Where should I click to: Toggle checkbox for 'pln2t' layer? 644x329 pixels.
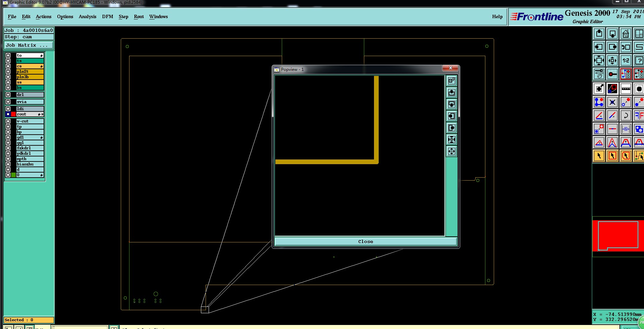8,72
